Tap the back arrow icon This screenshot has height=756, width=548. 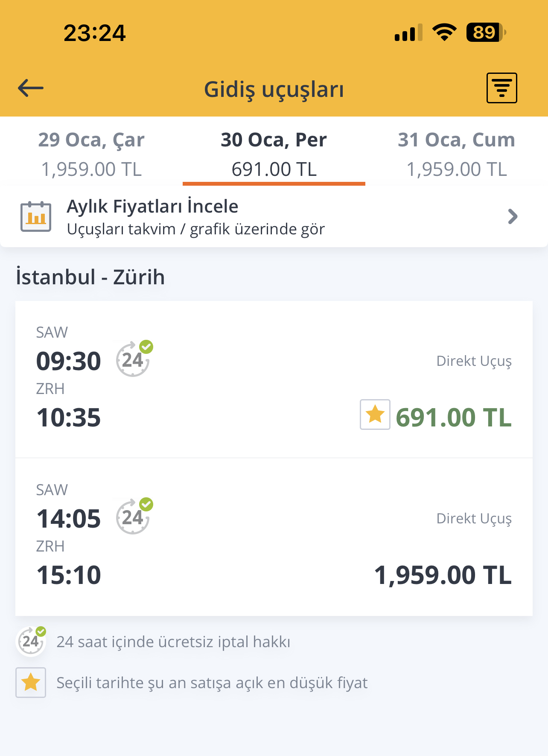click(x=31, y=88)
